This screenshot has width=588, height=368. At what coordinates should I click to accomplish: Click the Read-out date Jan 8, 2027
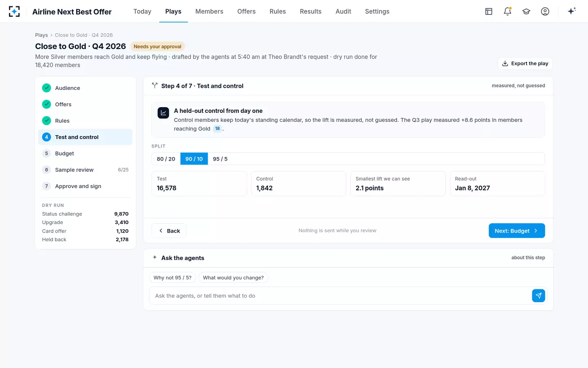[472, 188]
